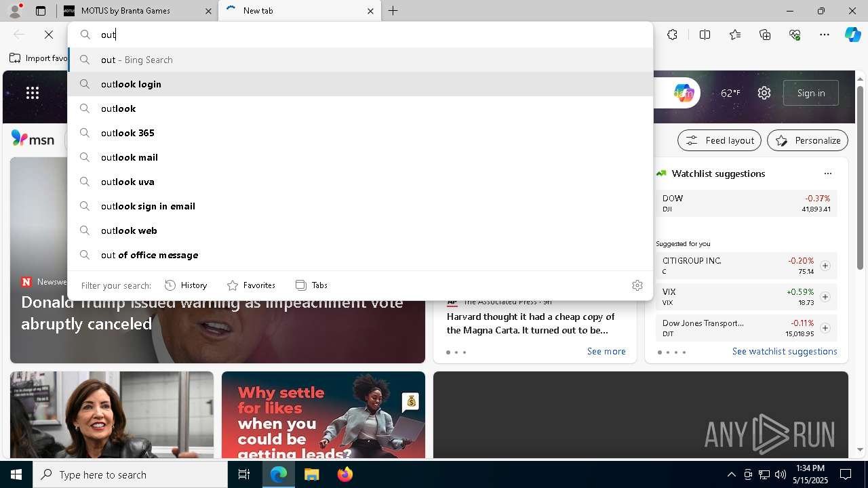
Task: Choose the plain 'outlook' suggestion
Action: click(x=360, y=108)
